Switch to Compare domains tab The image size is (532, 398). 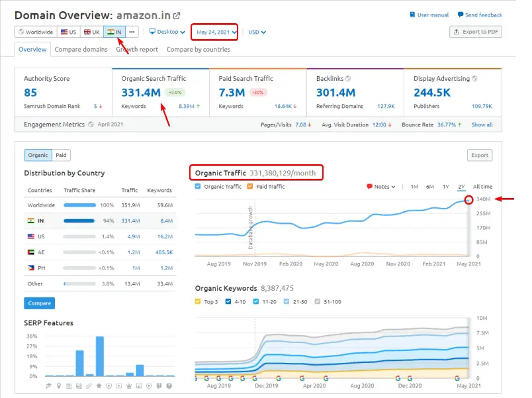[x=81, y=49]
